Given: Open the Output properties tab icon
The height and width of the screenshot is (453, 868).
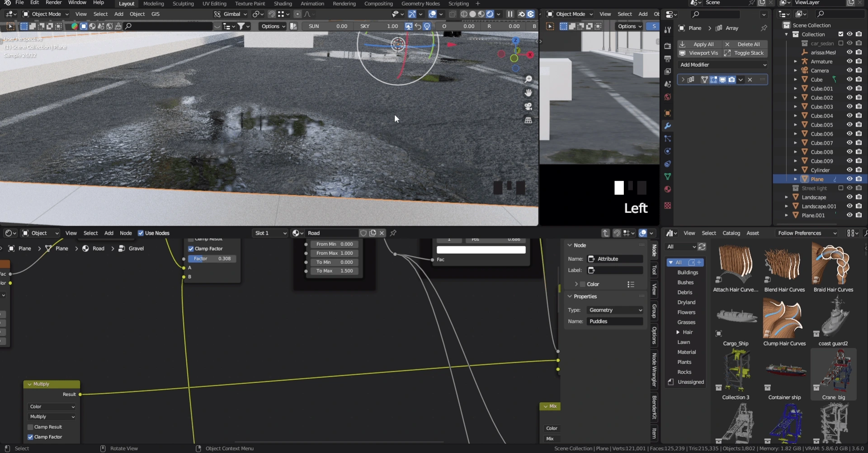Looking at the screenshot, I should pos(667,59).
